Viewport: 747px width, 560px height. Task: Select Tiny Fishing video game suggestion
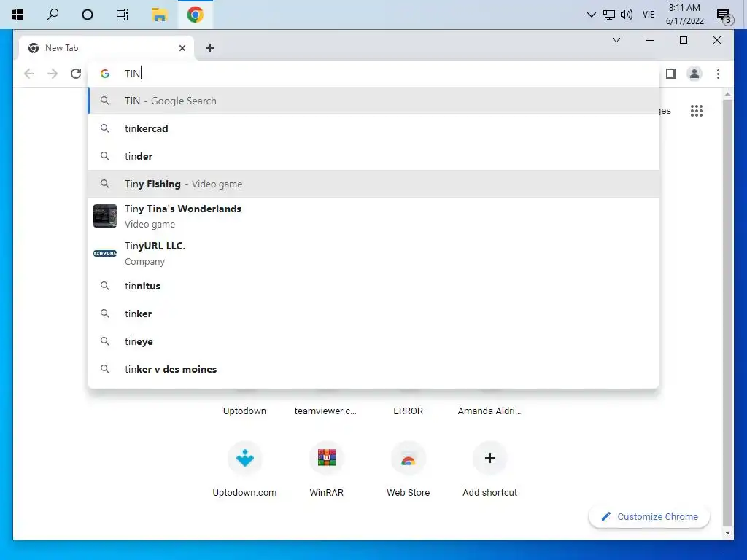pyautogui.click(x=373, y=184)
